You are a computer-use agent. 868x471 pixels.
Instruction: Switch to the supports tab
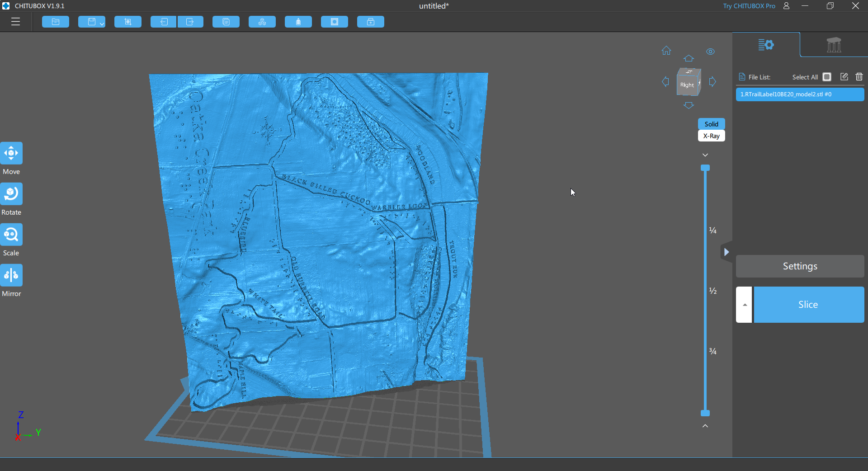pyautogui.click(x=834, y=45)
